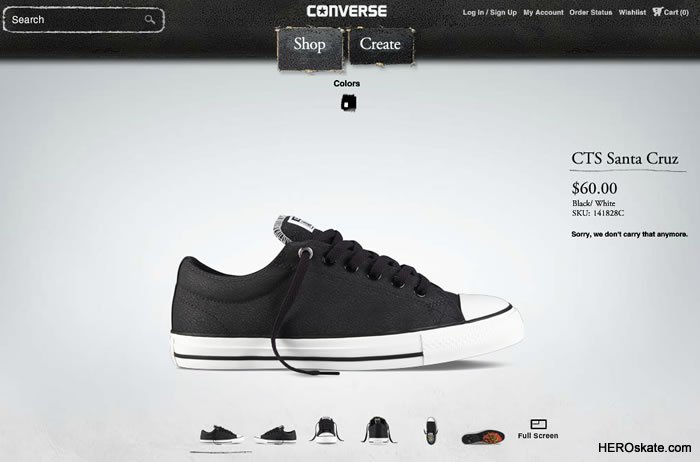This screenshot has height=462, width=700.
Task: Click the Full Screen view icon
Action: point(538,424)
